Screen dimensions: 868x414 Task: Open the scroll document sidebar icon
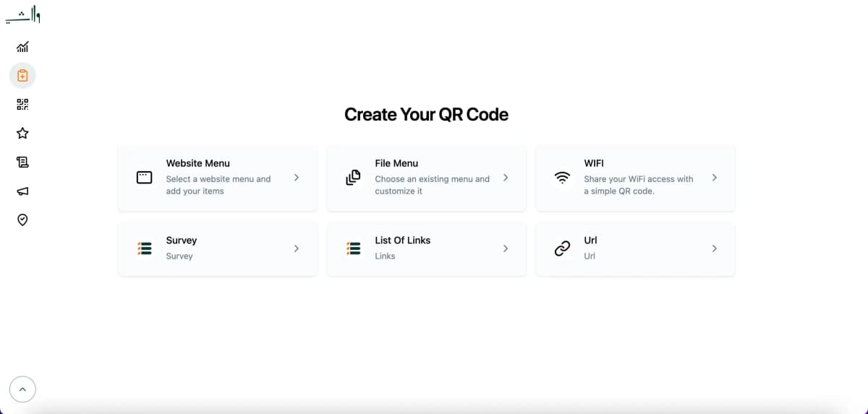[22, 163]
